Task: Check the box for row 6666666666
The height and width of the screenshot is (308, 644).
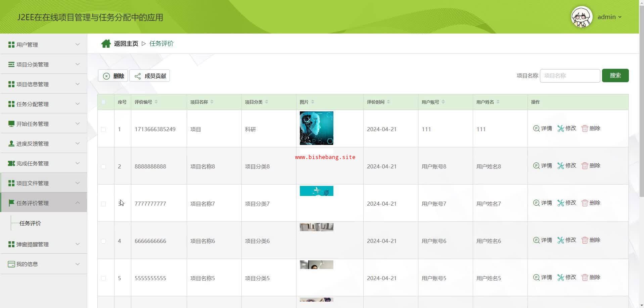Action: (x=103, y=241)
